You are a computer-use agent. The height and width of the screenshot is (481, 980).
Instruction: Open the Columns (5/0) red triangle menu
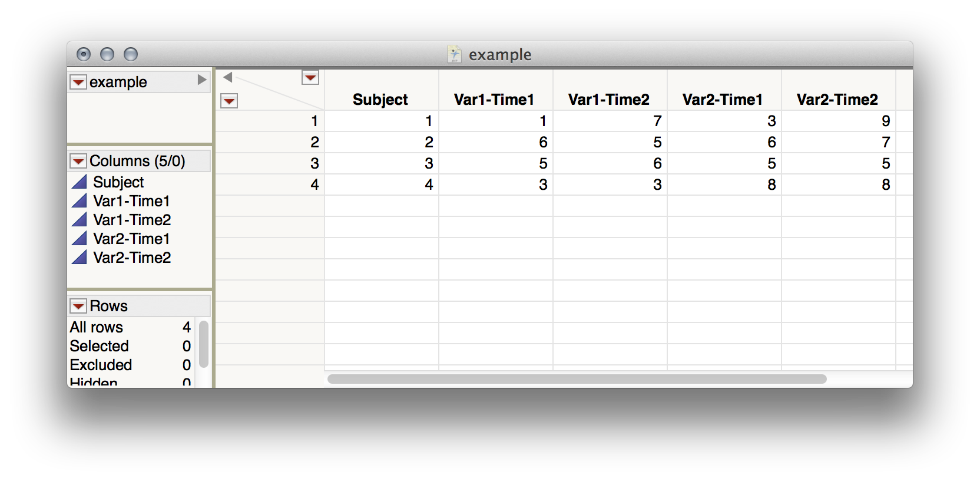pyautogui.click(x=78, y=161)
